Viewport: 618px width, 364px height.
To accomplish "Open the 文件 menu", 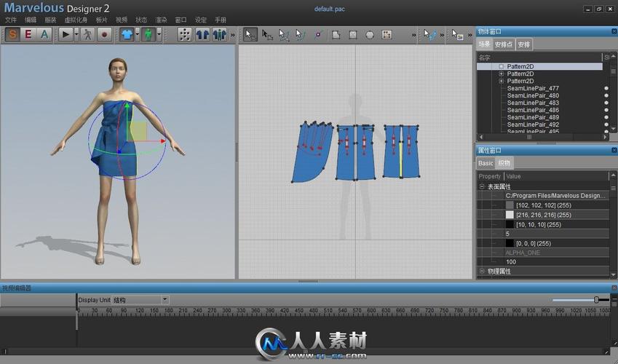I will (11, 20).
